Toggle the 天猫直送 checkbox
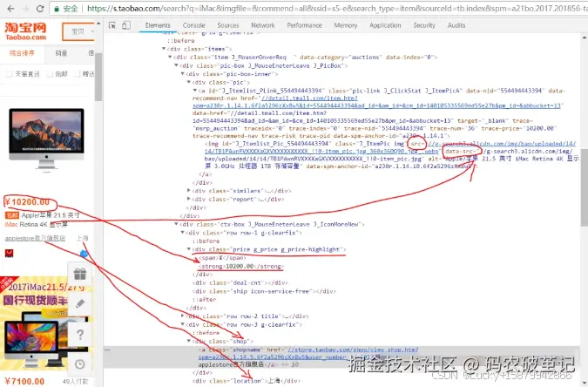 (9, 74)
